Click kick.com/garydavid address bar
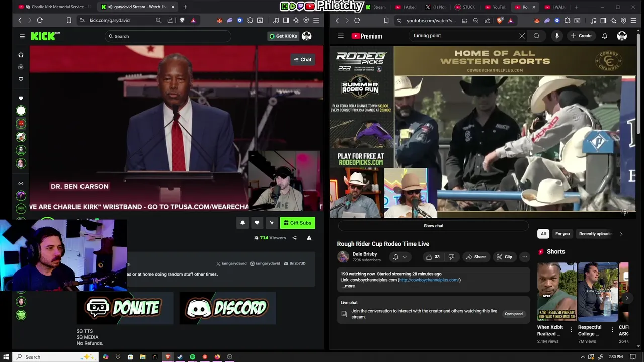This screenshot has width=644, height=362. pyautogui.click(x=109, y=20)
